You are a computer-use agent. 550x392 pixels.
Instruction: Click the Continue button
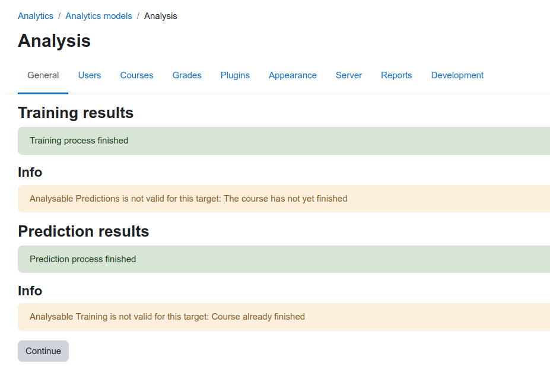coord(43,351)
